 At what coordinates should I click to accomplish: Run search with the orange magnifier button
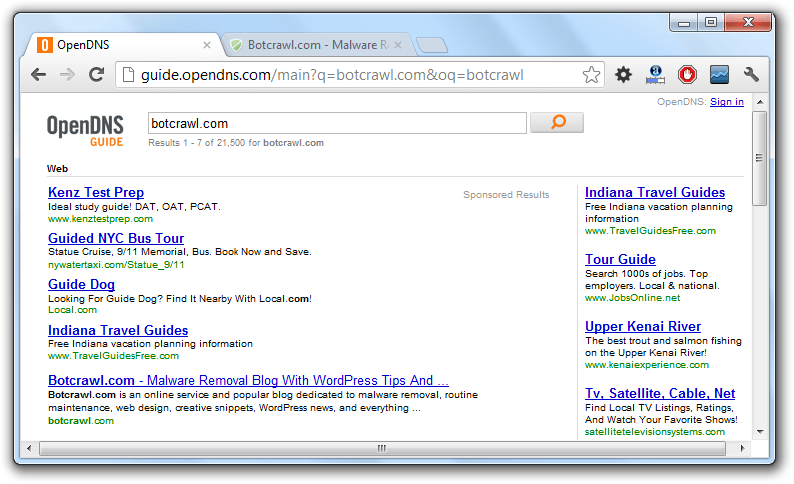tap(557, 123)
